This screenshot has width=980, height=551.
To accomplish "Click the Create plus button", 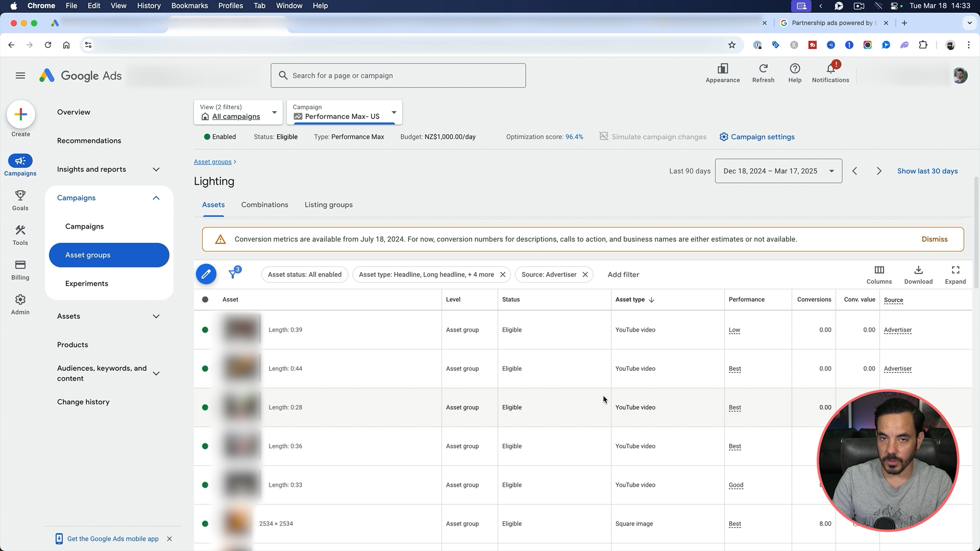I will pos(21,114).
